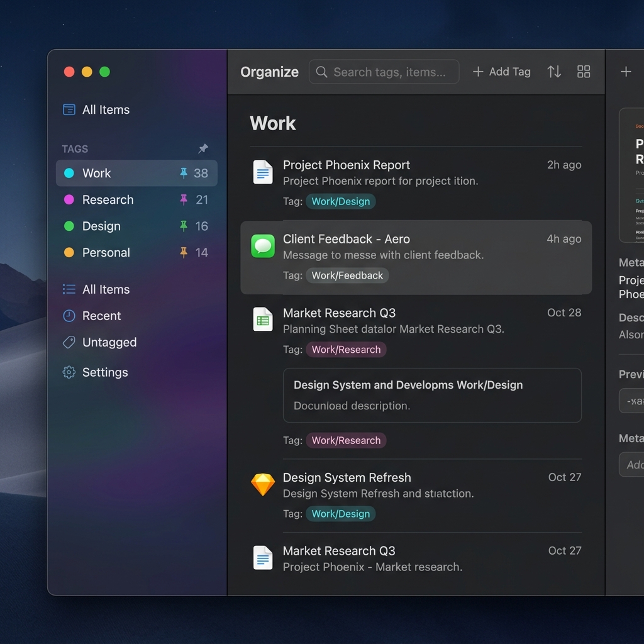Click the spreadsheet icon for Market Research Q3

(x=263, y=319)
